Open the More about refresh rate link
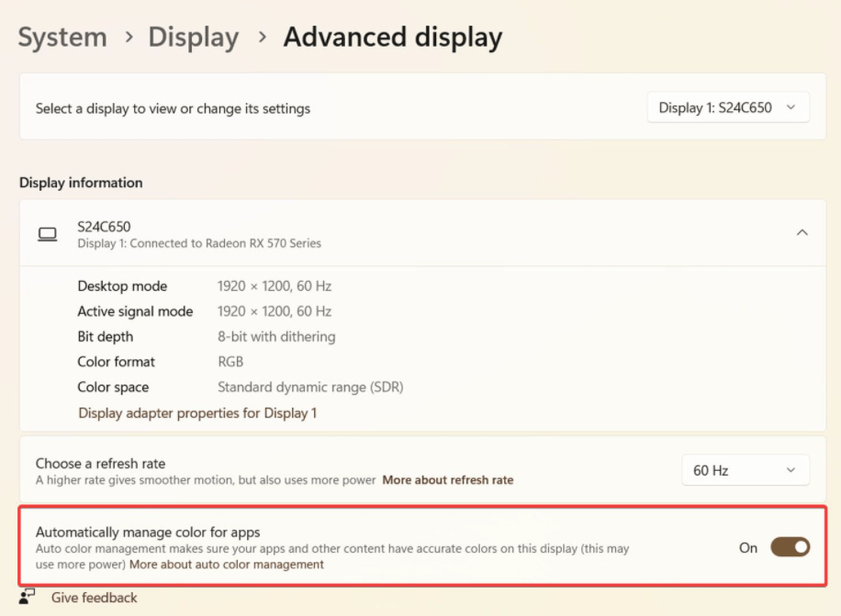Viewport: 841px width, 616px height. pos(447,480)
